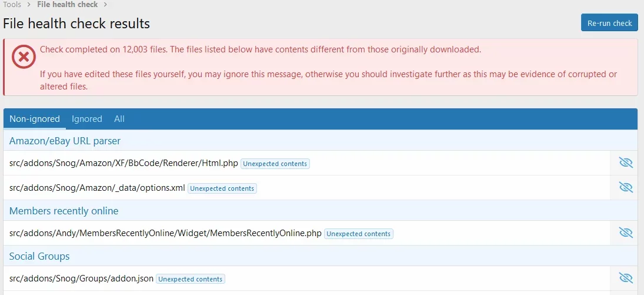644x295 pixels.
Task: Click the Social Groups section heading
Action: point(39,256)
